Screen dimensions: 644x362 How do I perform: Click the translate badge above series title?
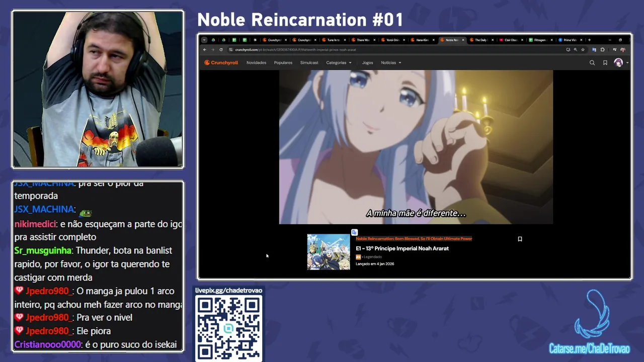pyautogui.click(x=355, y=232)
